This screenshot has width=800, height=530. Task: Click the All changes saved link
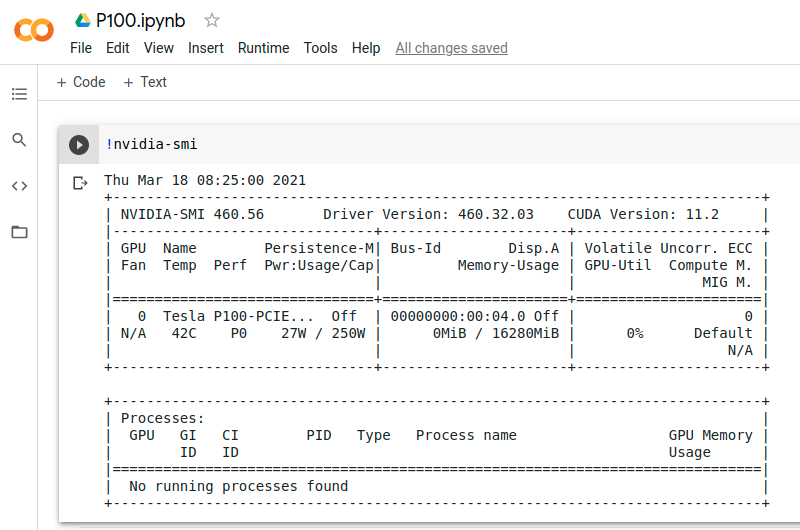click(x=452, y=48)
